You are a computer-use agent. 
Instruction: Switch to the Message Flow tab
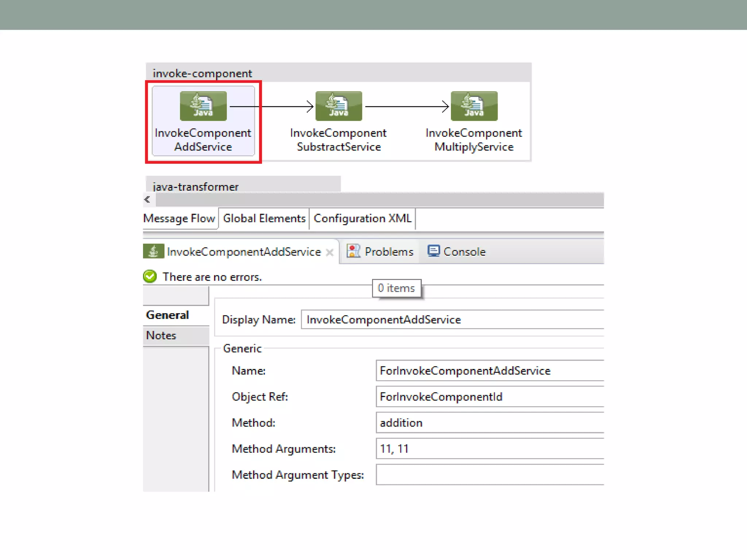click(x=179, y=218)
